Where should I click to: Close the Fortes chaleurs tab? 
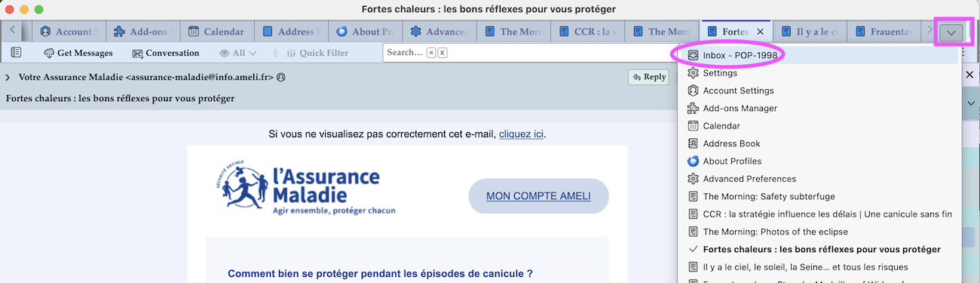[x=760, y=32]
